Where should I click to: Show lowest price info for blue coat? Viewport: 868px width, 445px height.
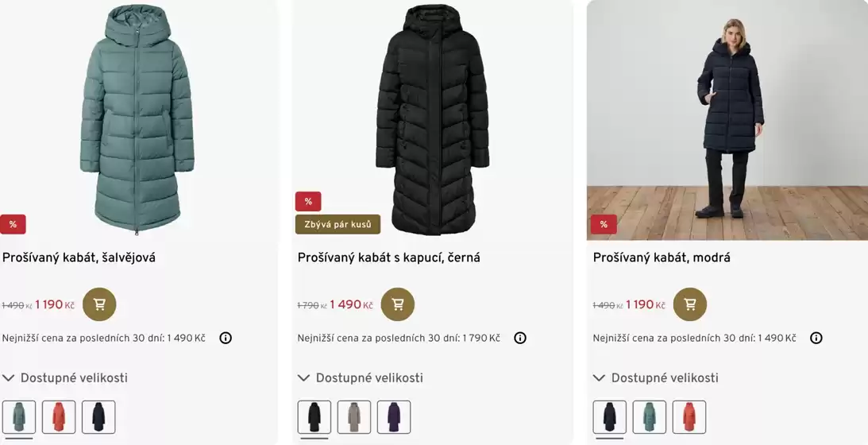[816, 338]
